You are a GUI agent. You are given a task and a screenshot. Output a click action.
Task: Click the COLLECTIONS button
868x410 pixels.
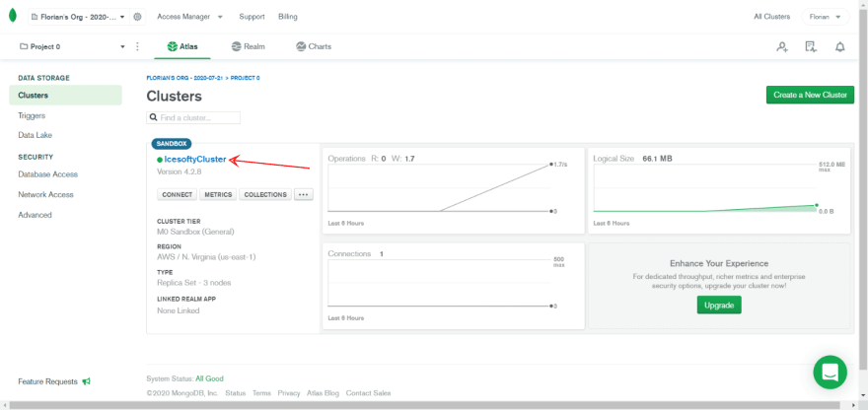coord(265,194)
